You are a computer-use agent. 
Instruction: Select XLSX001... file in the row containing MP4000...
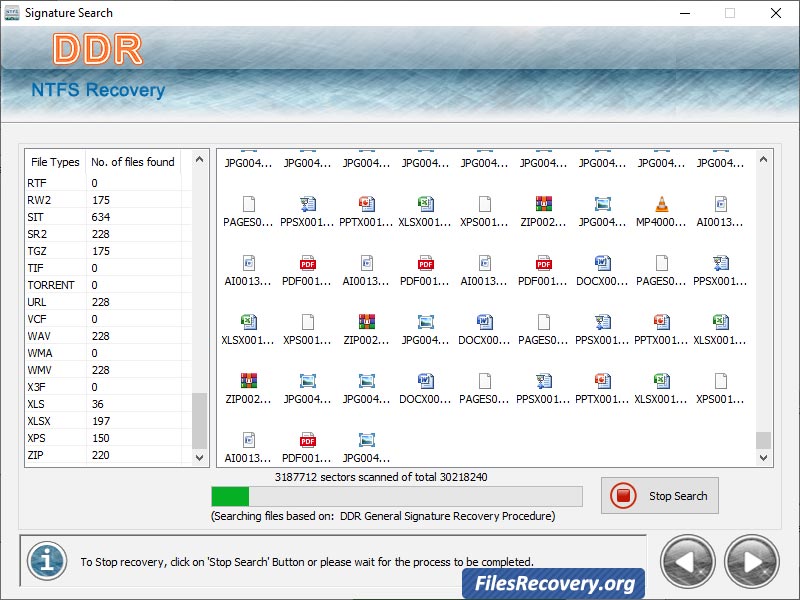[426, 212]
